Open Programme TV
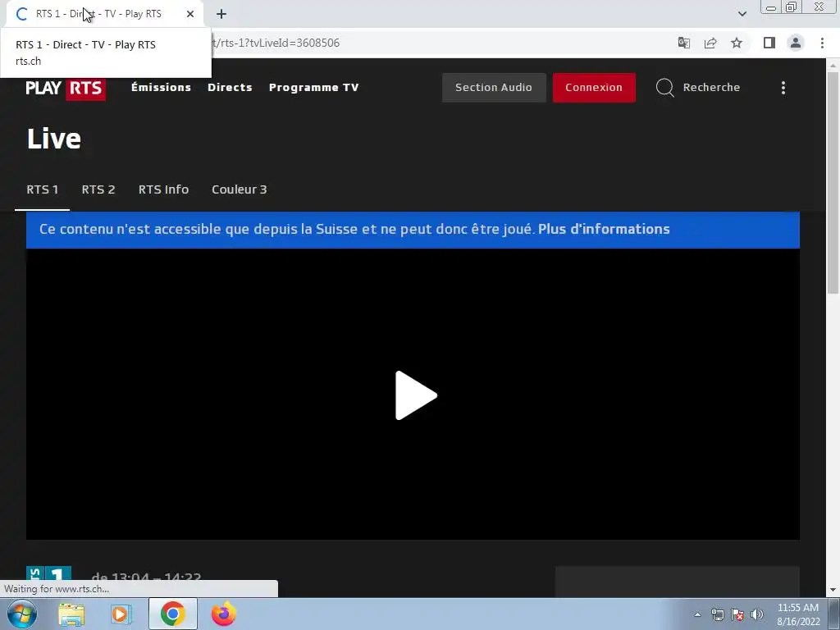840x630 pixels. click(314, 87)
